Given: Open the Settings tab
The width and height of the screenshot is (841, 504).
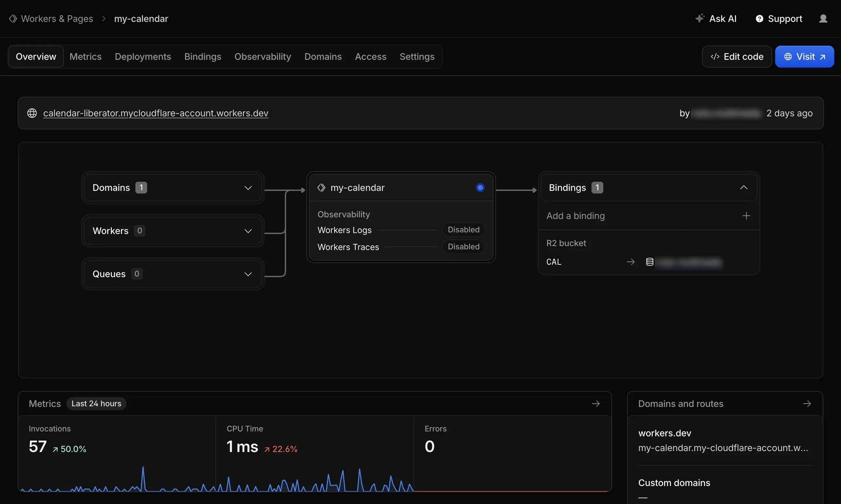Looking at the screenshot, I should (417, 56).
